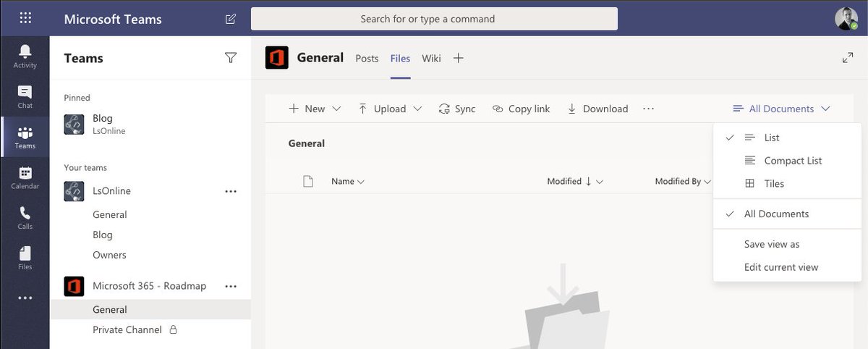The image size is (868, 349).
Task: Open the Modified column dropdown
Action: tap(575, 182)
